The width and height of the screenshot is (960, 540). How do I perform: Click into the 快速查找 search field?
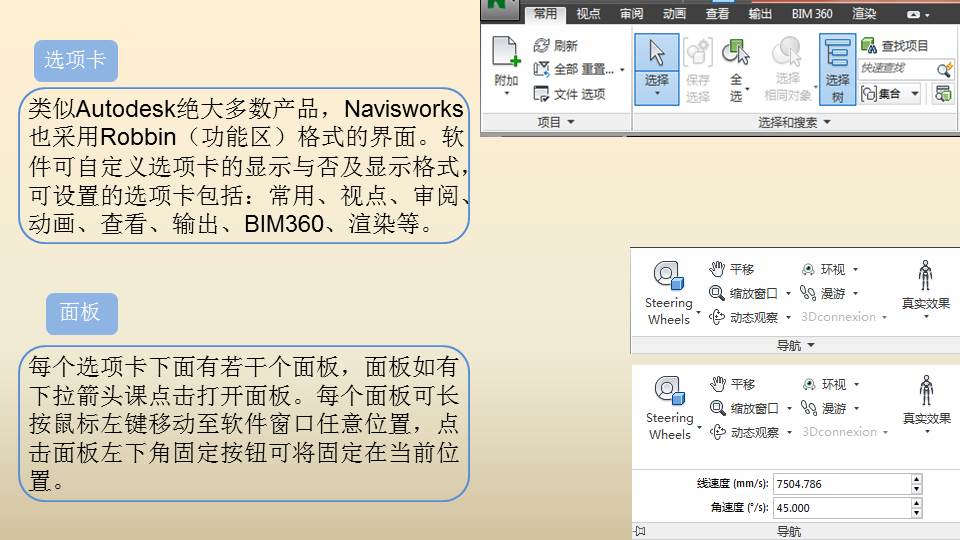point(897,69)
